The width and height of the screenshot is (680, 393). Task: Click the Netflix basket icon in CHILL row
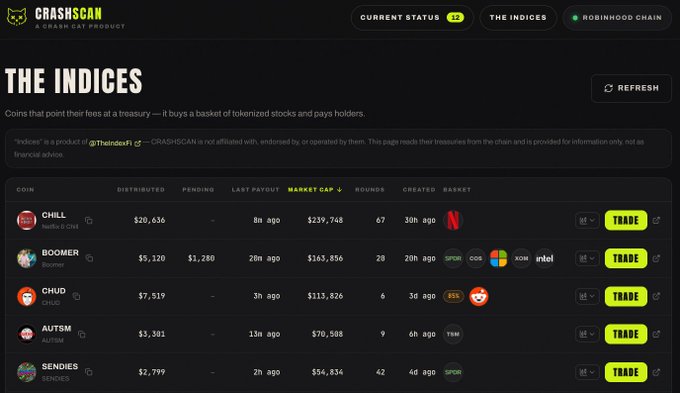click(453, 220)
